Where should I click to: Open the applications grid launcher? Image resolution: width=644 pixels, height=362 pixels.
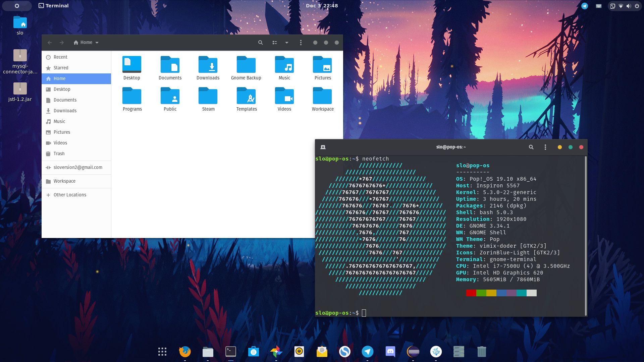[x=162, y=351]
